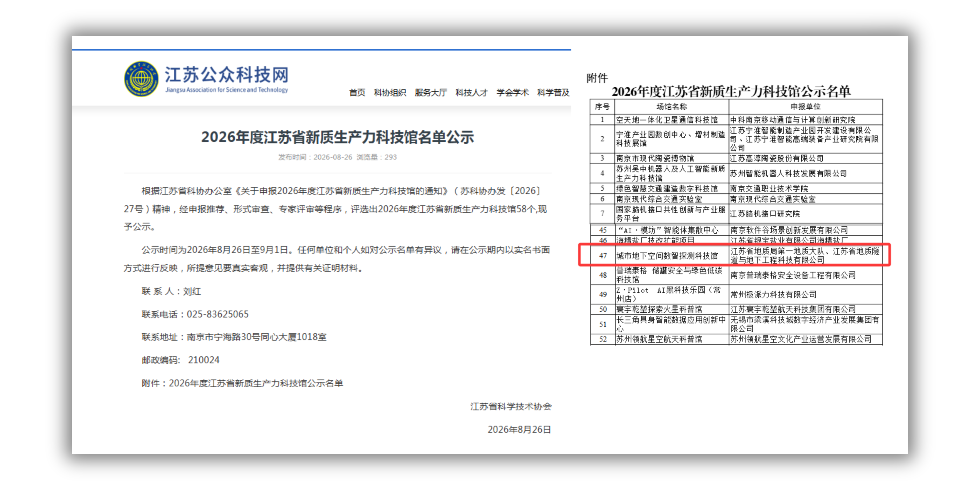Open the 学会学术 navigation item
Viewport: 980px width, 490px height.
(x=512, y=93)
